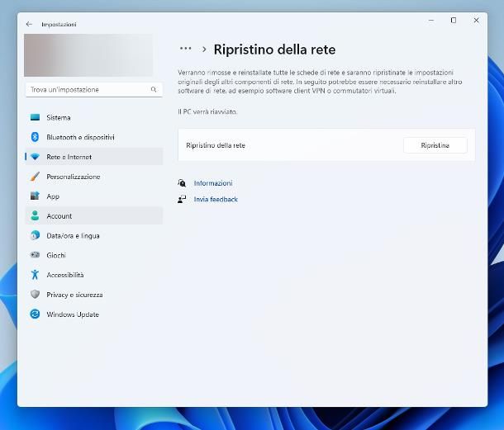Click the Sistema monitor icon
This screenshot has width=504, height=430.
click(x=35, y=117)
